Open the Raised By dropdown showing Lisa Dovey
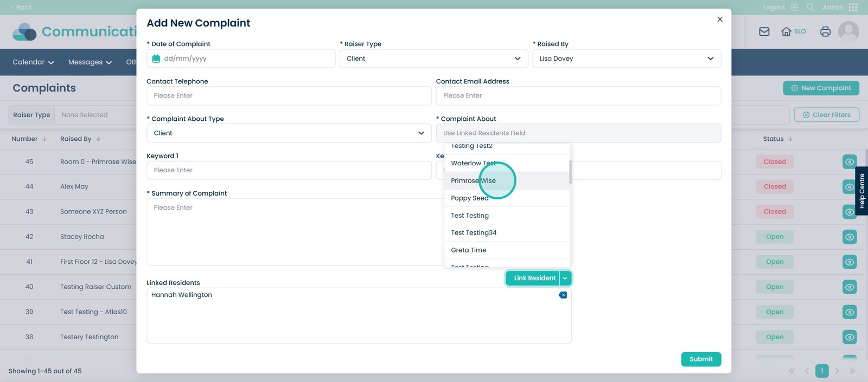Screen dimensions: 868x382 (626, 59)
